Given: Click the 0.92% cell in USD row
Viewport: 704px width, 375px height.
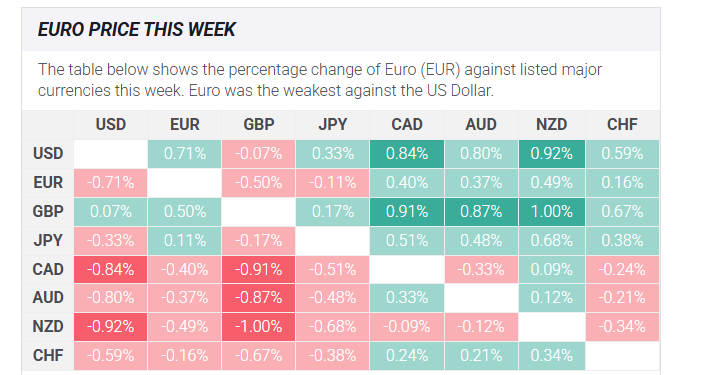Looking at the screenshot, I should point(552,154).
